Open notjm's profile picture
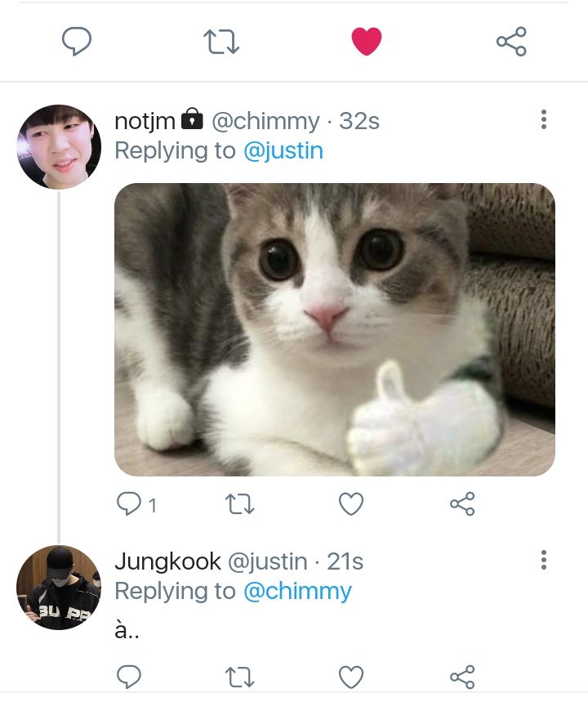The width and height of the screenshot is (588, 702). pyautogui.click(x=59, y=147)
